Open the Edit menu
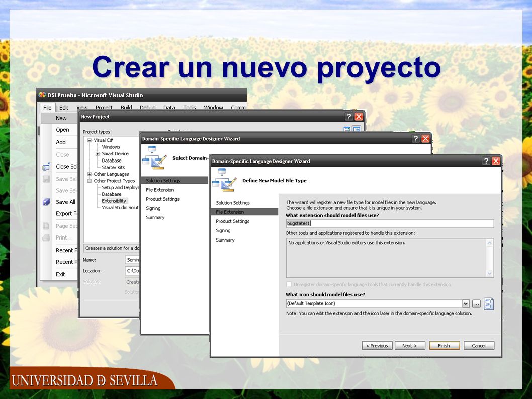Viewport: 532px width, 399px height. [64, 108]
